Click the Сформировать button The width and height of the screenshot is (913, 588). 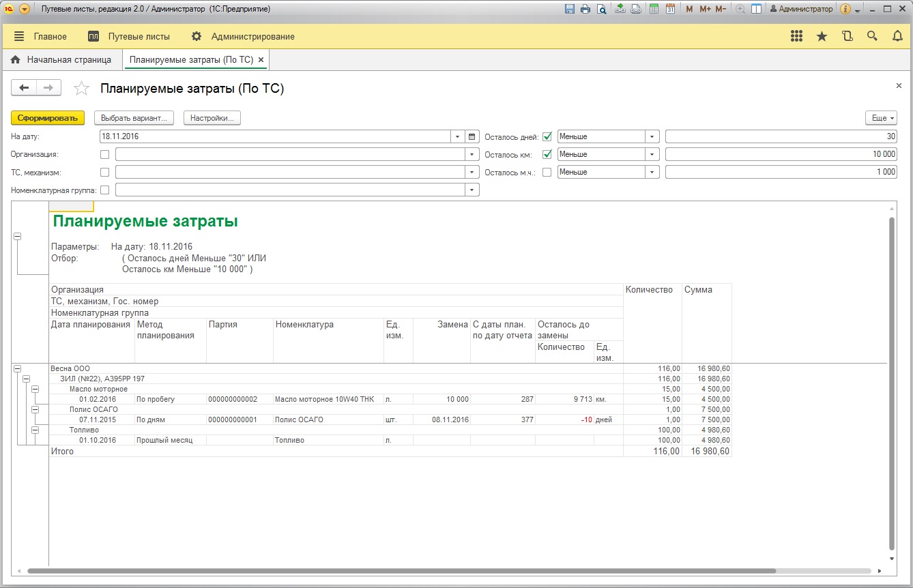click(x=48, y=118)
